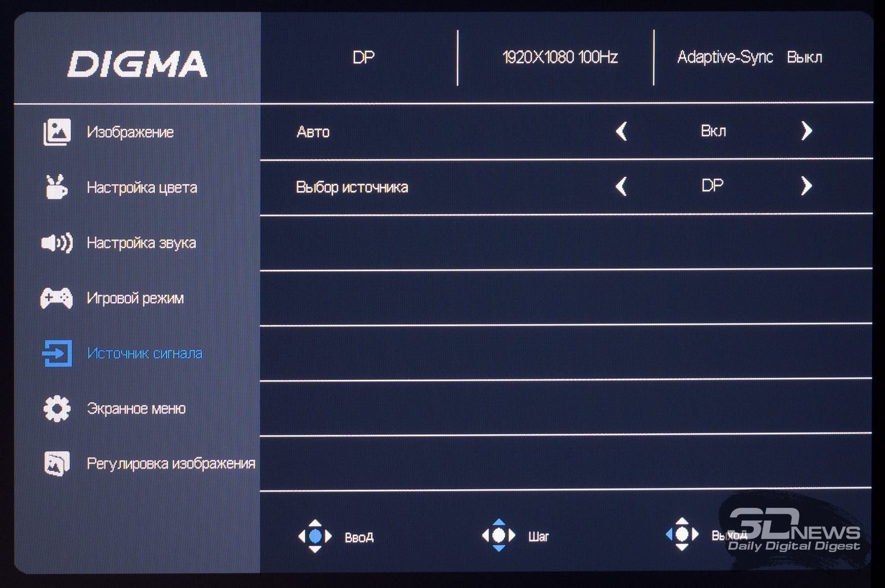This screenshot has width=885, height=588.
Task: Open the Экранное меню section
Action: click(x=136, y=409)
